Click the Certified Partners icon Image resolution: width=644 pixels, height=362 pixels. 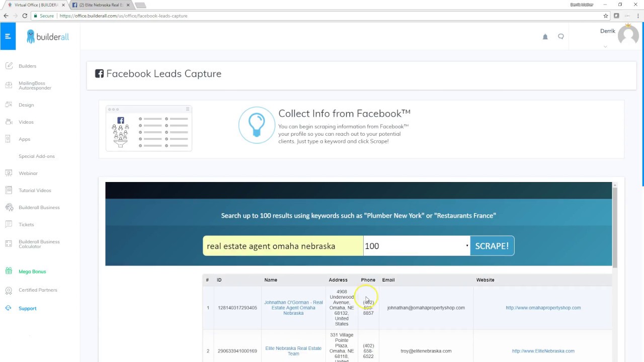pyautogui.click(x=9, y=290)
